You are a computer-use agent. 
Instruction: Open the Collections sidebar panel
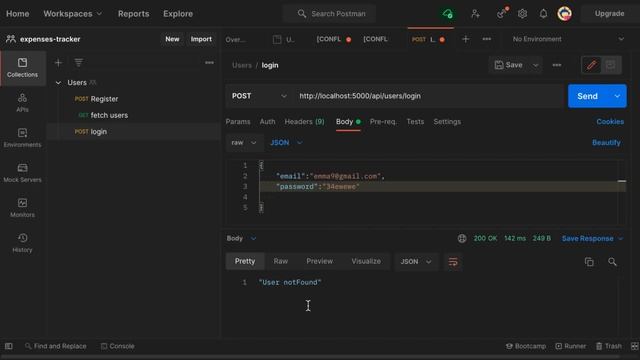point(22,68)
